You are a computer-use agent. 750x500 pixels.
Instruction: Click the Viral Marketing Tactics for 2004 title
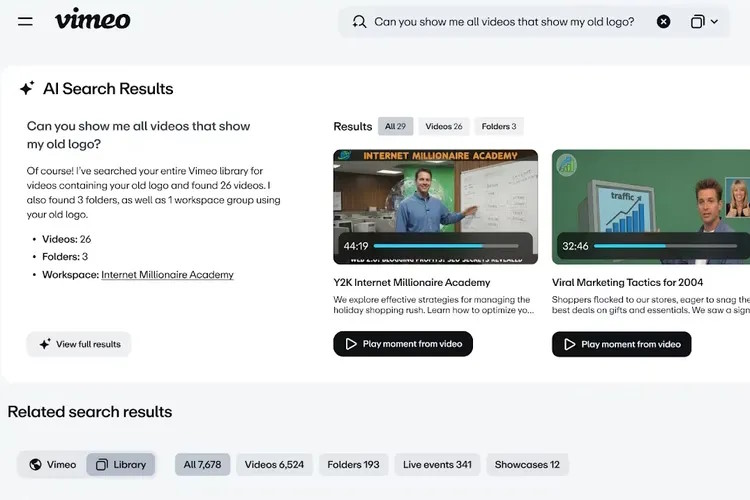[627, 282]
